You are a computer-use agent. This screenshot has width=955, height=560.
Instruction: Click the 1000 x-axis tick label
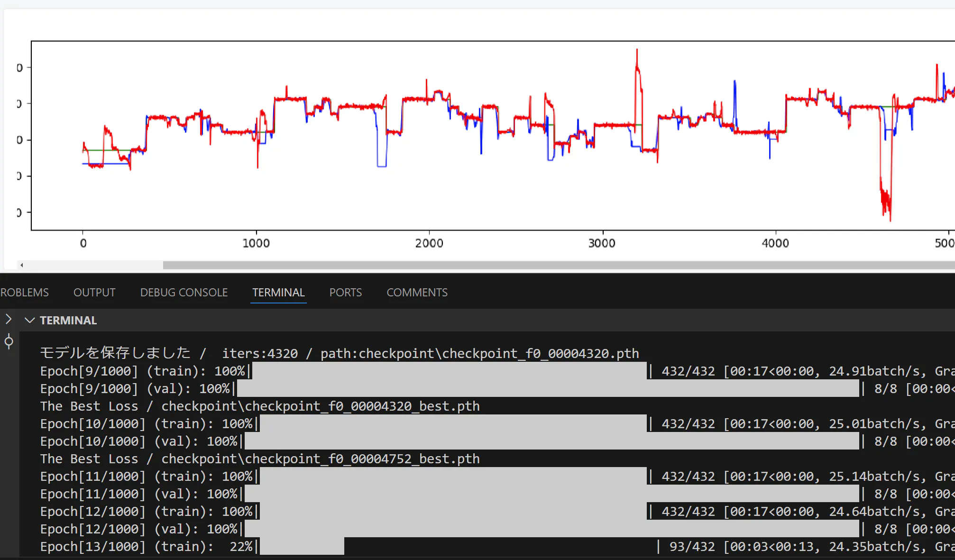click(x=256, y=243)
